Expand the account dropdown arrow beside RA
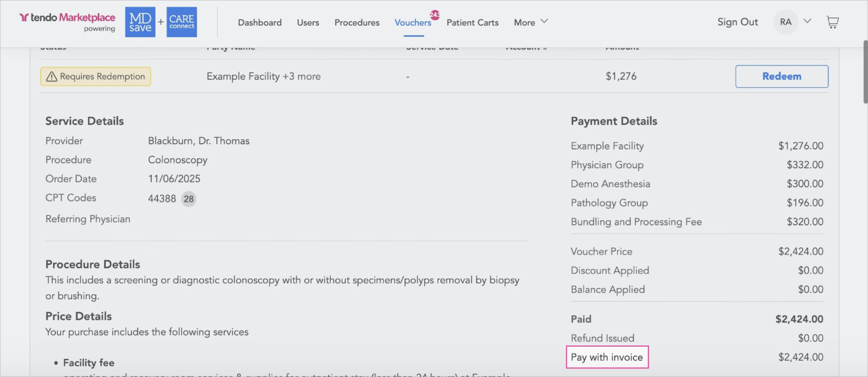 tap(807, 21)
